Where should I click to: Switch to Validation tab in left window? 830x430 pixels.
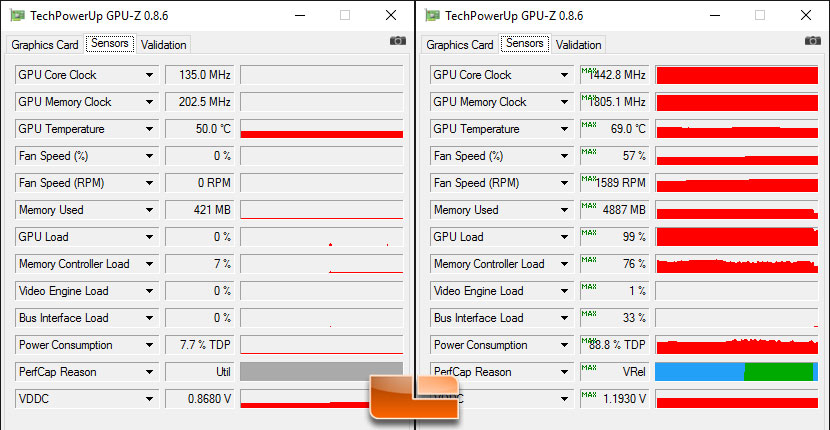point(164,45)
